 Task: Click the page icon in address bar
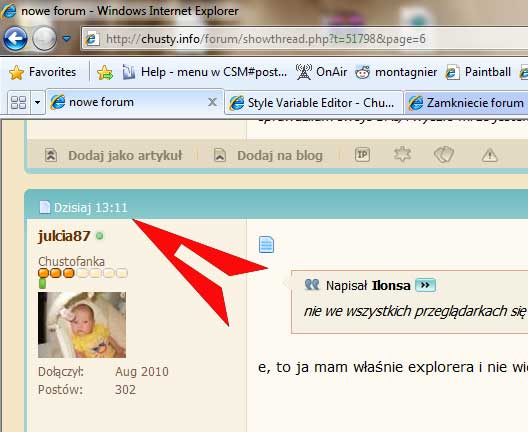(x=92, y=39)
